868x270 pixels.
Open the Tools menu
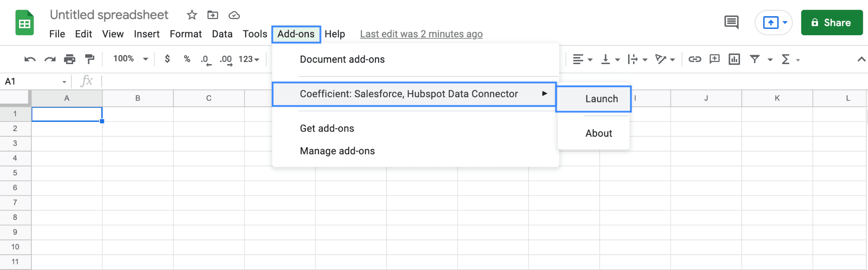pyautogui.click(x=255, y=34)
